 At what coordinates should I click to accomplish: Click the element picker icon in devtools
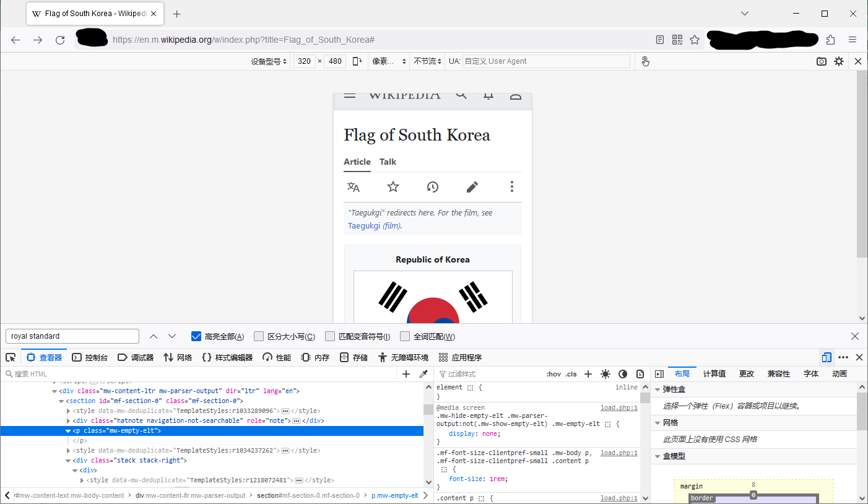[11, 357]
